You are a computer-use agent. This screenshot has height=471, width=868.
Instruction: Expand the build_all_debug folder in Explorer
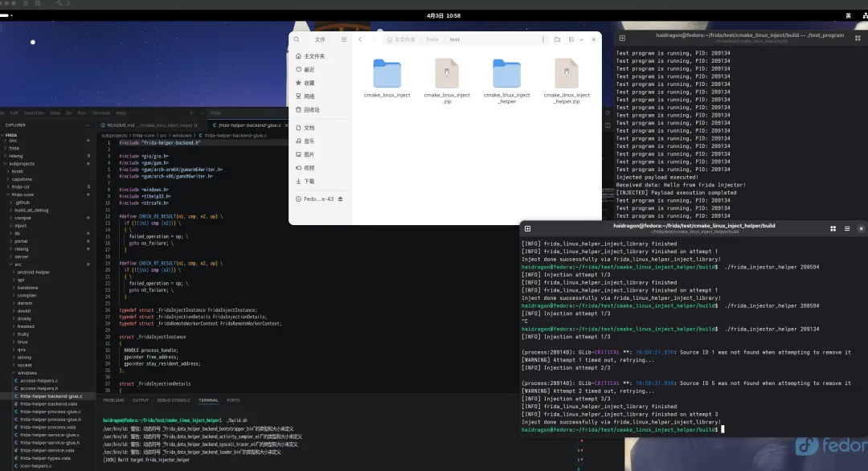click(31, 211)
